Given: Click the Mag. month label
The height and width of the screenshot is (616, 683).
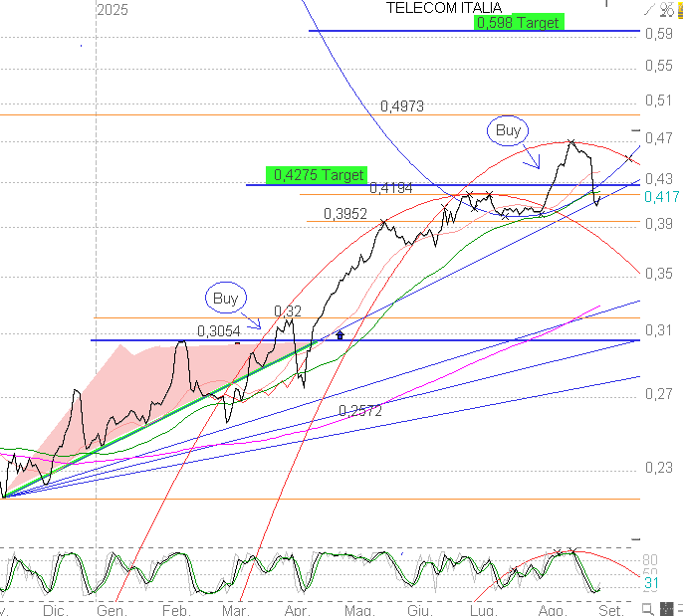Looking at the screenshot, I should [359, 610].
